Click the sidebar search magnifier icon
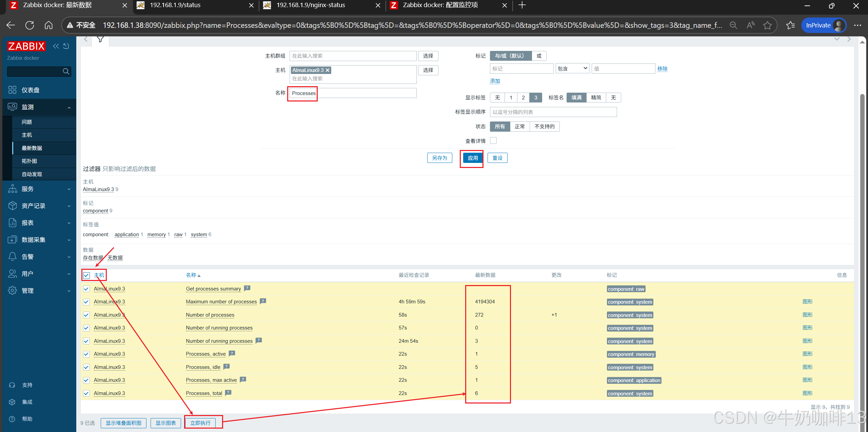 [x=66, y=71]
